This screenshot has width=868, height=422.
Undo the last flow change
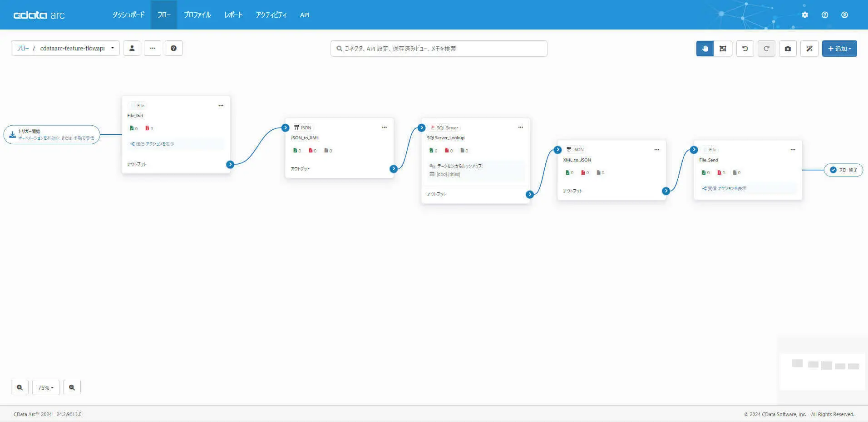(745, 49)
